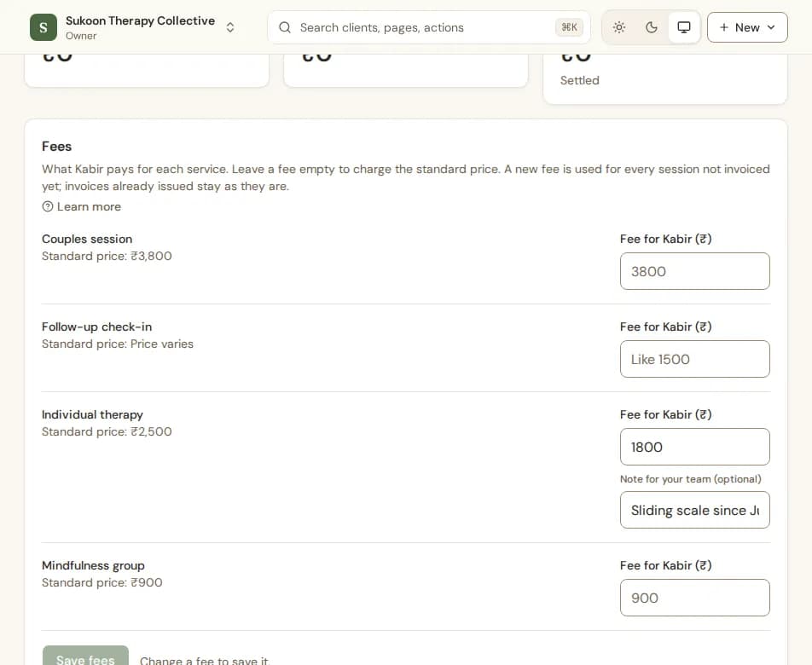This screenshot has width=812, height=665.
Task: Switch to dark theme moon icon
Action: 652,27
